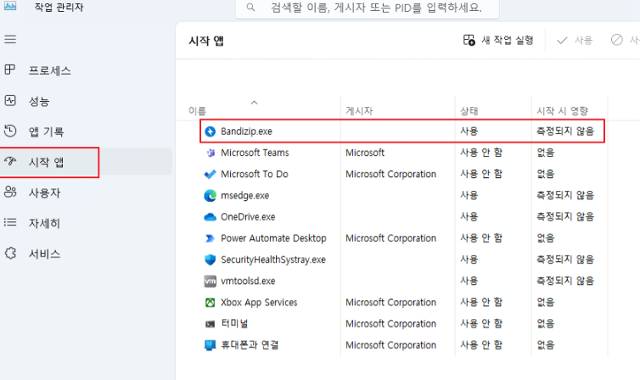Screen dimensions: 640x380
Task: Select the Microsoft Teams row name
Action: tap(255, 153)
